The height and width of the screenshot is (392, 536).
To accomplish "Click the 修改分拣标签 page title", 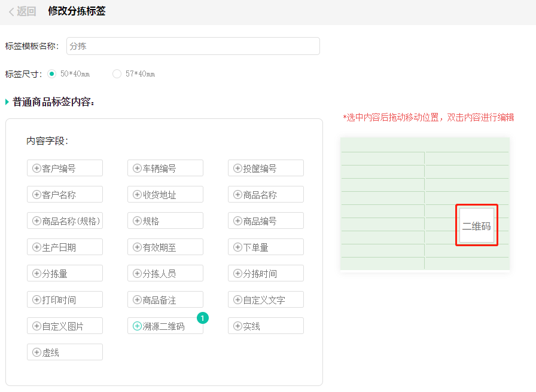I will (x=76, y=11).
